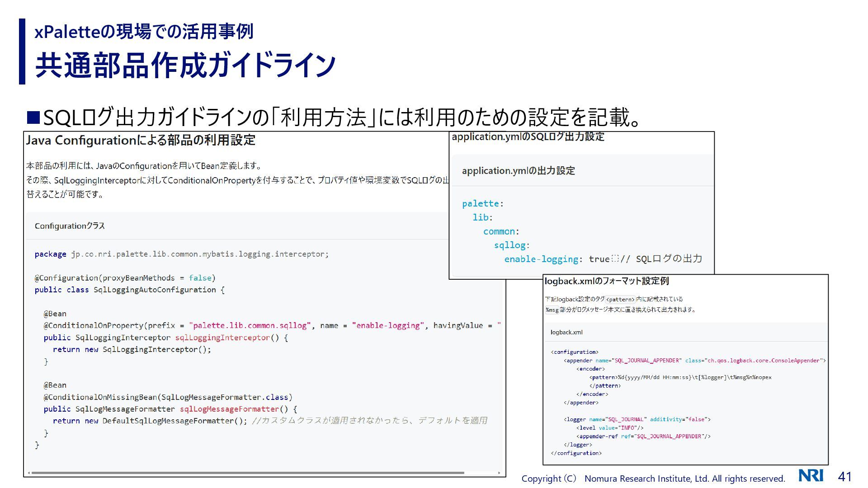
Task: Click the %msg inline code tag
Action: click(x=552, y=310)
